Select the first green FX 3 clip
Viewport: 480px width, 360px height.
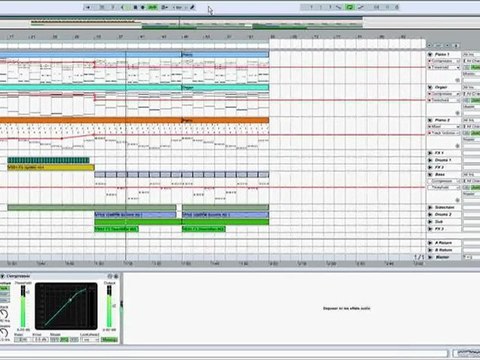(116, 229)
